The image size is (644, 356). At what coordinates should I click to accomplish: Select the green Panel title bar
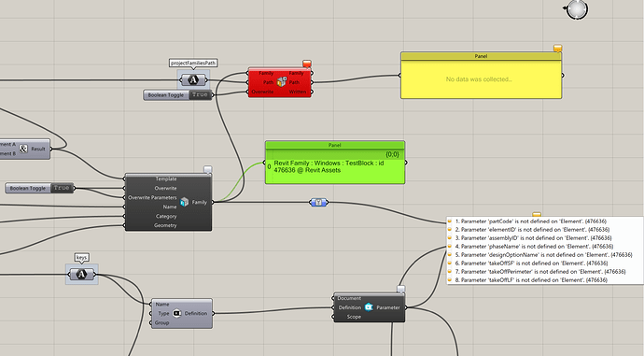(335, 145)
